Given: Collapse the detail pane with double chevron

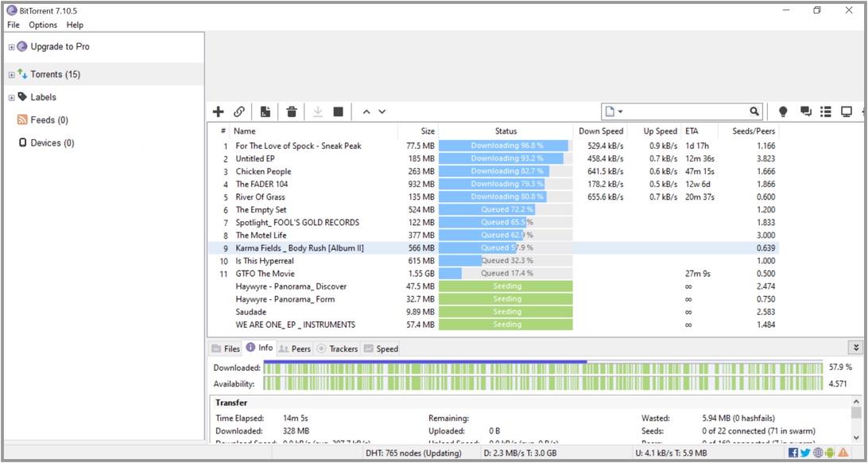Looking at the screenshot, I should (855, 348).
